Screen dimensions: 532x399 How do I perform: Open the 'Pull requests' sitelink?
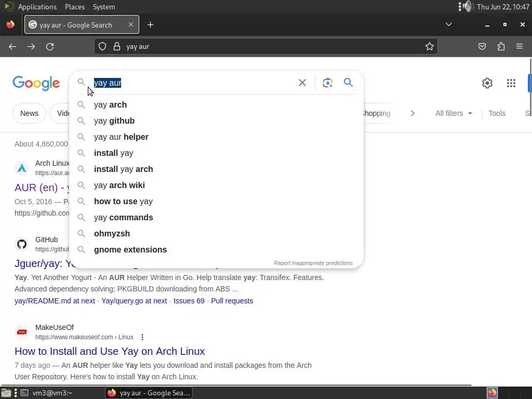(232, 301)
